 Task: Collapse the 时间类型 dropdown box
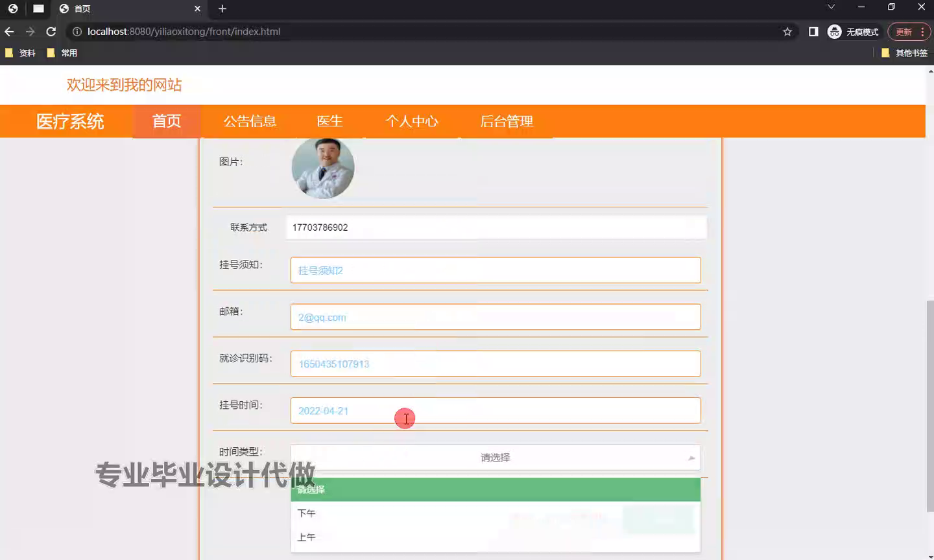click(496, 458)
